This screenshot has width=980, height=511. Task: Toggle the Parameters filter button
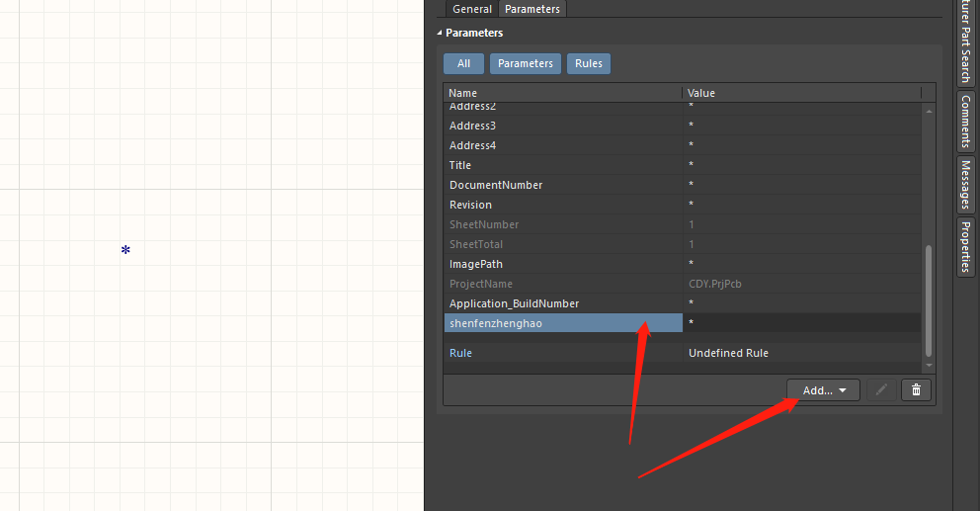point(525,64)
